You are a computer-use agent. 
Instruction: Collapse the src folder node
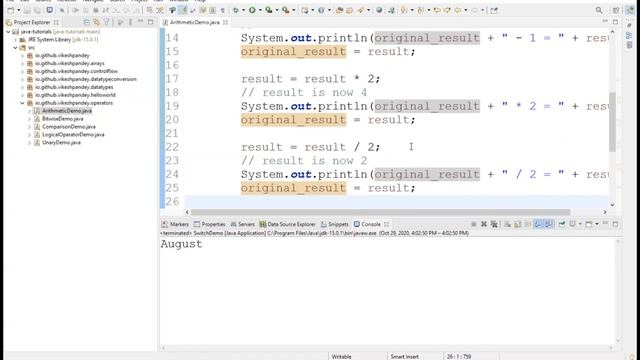[16, 47]
